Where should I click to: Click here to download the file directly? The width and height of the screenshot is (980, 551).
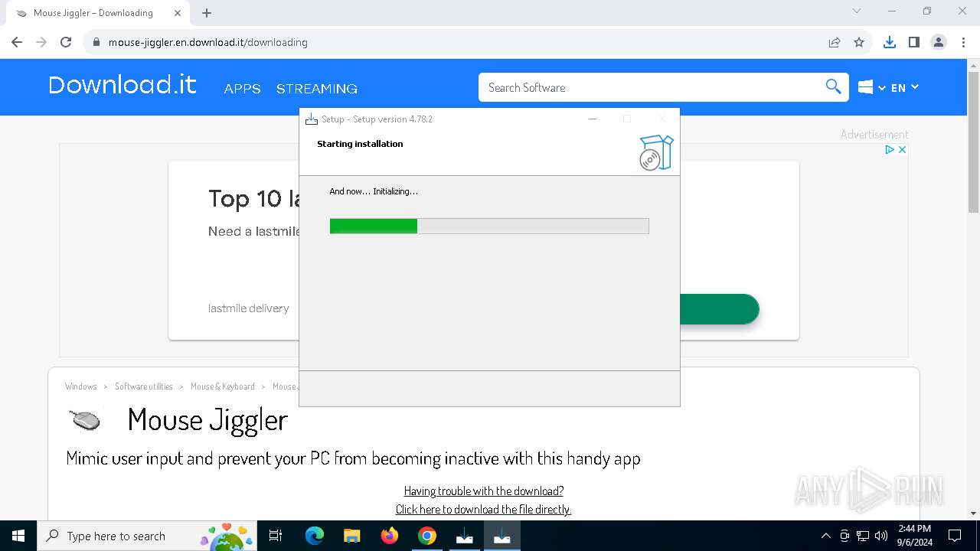(484, 509)
